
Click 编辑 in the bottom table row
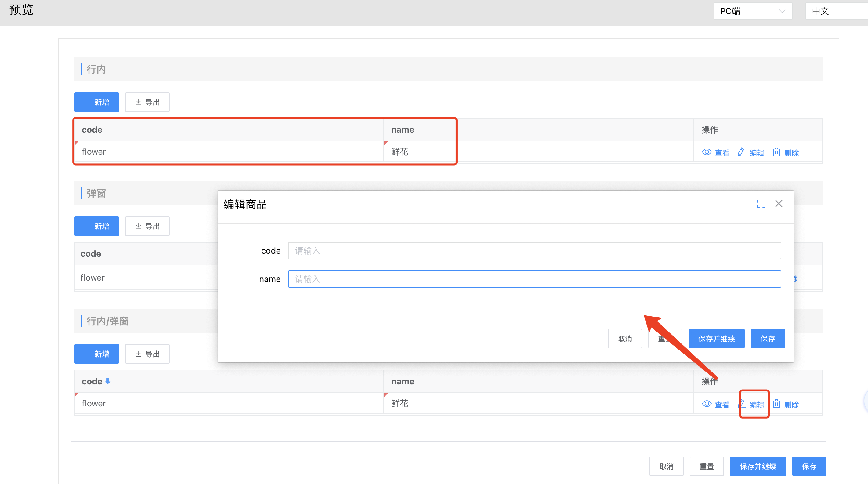tap(756, 404)
